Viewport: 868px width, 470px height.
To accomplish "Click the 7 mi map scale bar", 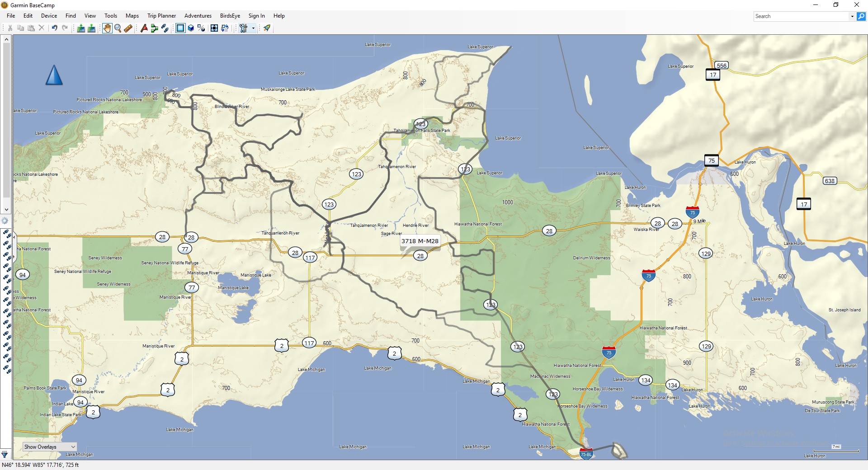I will 836,448.
